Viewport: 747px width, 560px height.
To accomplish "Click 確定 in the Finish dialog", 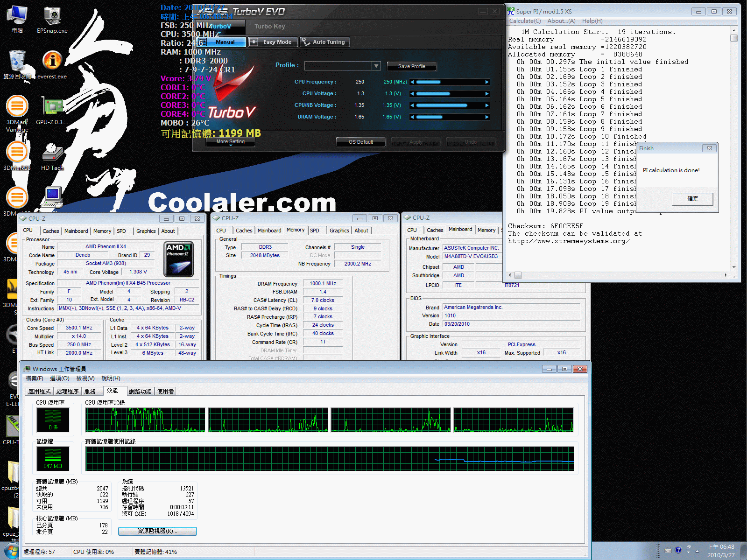I will coord(693,199).
